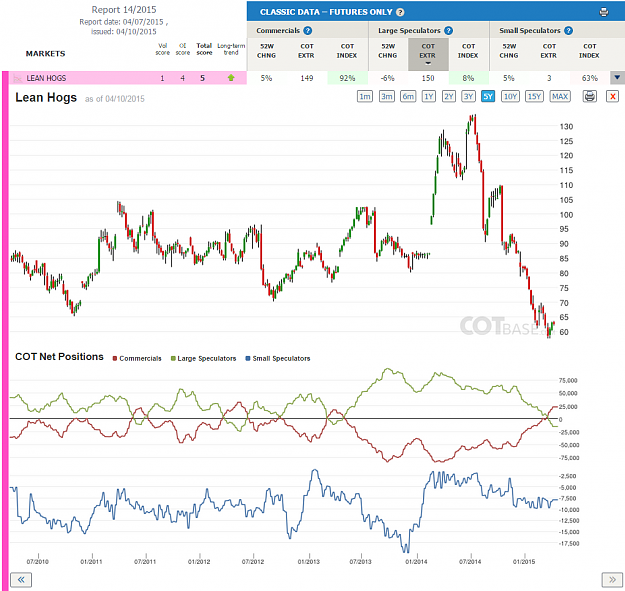Toggle Commercials series in COT legend

137,358
